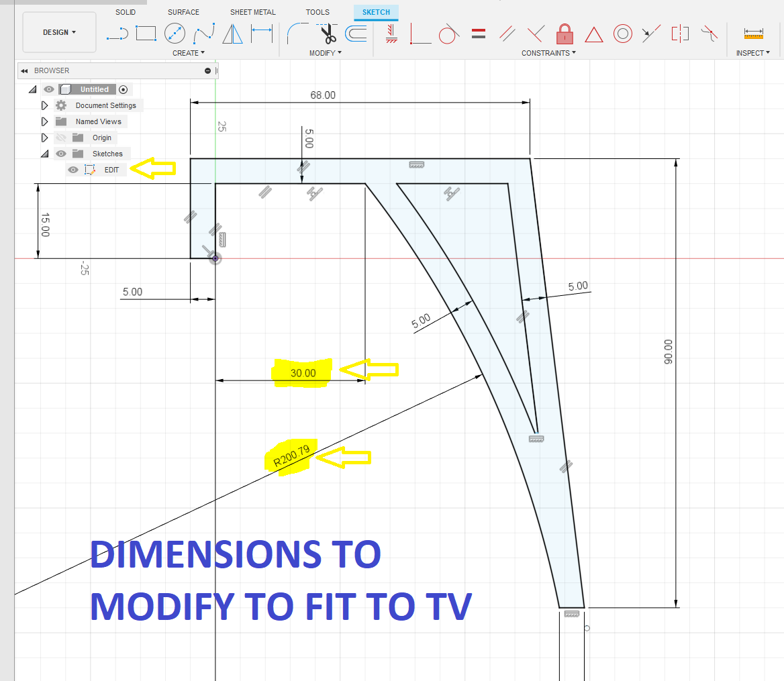Viewport: 784px width, 681px height.
Task: Apply Tangent constraint
Action: [448, 34]
